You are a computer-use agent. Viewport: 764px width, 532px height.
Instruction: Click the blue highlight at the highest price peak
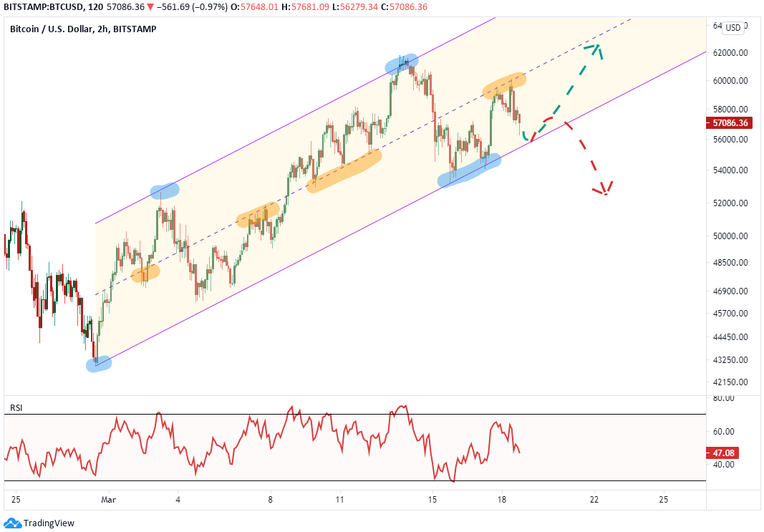click(402, 64)
